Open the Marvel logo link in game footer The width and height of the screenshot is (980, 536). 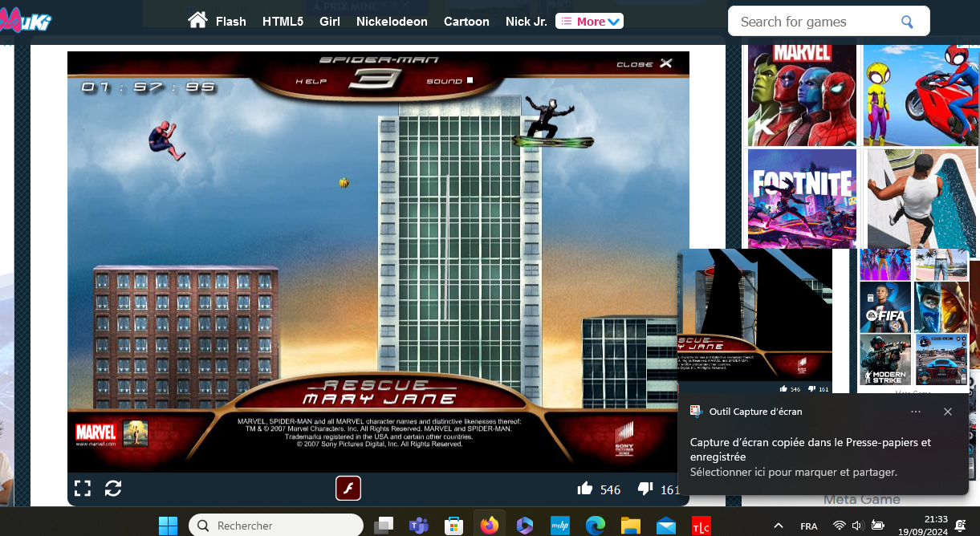[x=96, y=434]
